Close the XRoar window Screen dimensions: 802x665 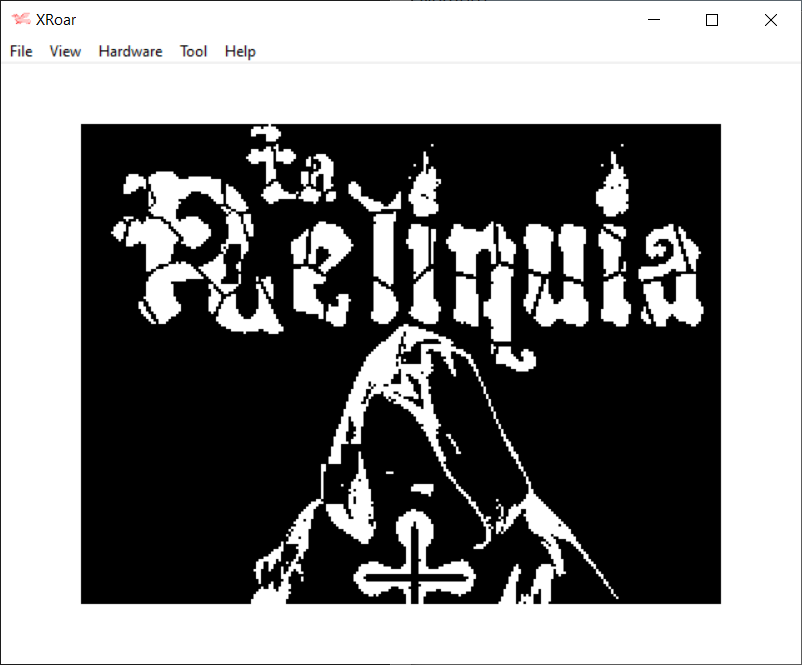pos(771,20)
